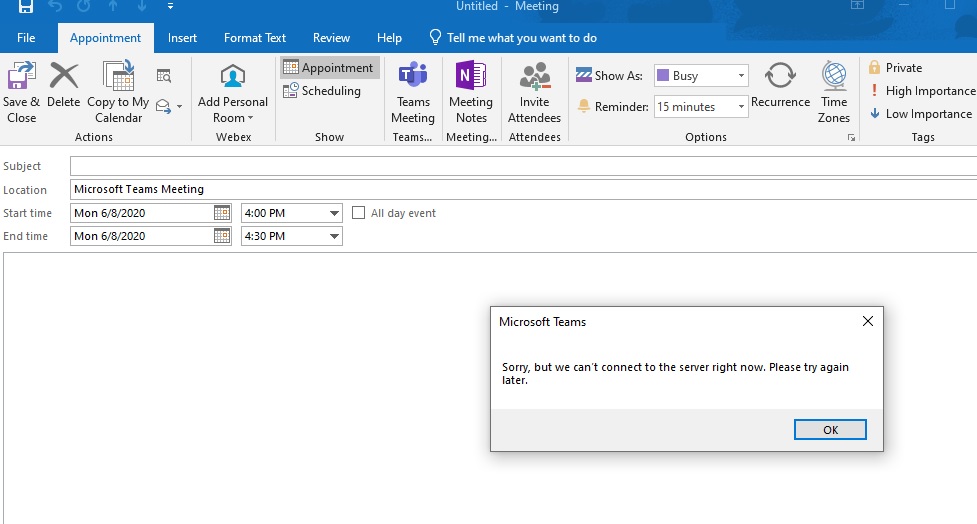
Task: Click the Time Zones globe icon
Action: (x=834, y=75)
